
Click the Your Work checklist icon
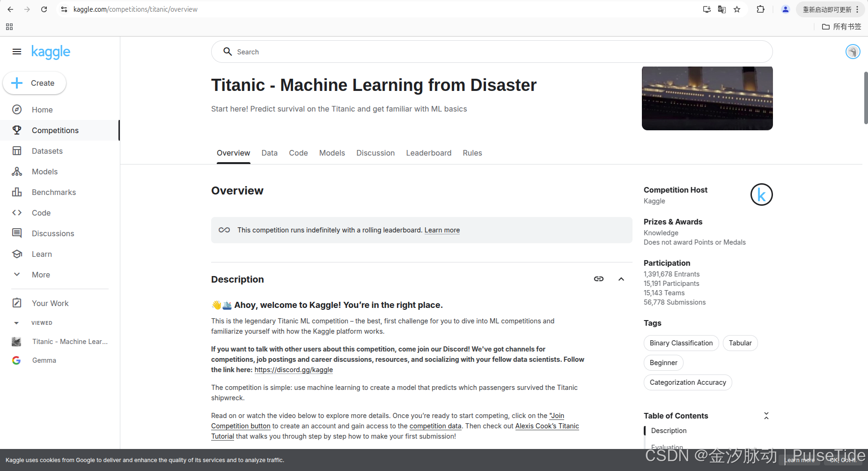[x=17, y=303]
